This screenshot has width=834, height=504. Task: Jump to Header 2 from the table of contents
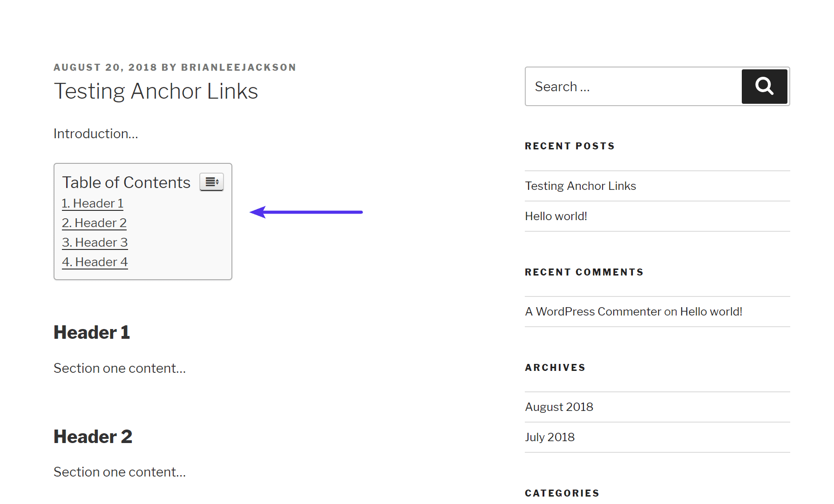[94, 223]
